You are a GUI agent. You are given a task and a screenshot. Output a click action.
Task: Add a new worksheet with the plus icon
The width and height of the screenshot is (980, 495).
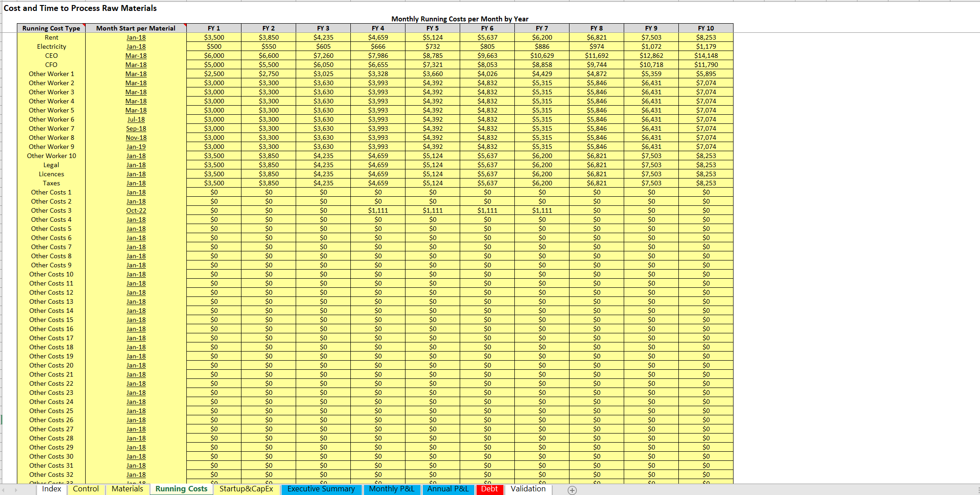571,489
